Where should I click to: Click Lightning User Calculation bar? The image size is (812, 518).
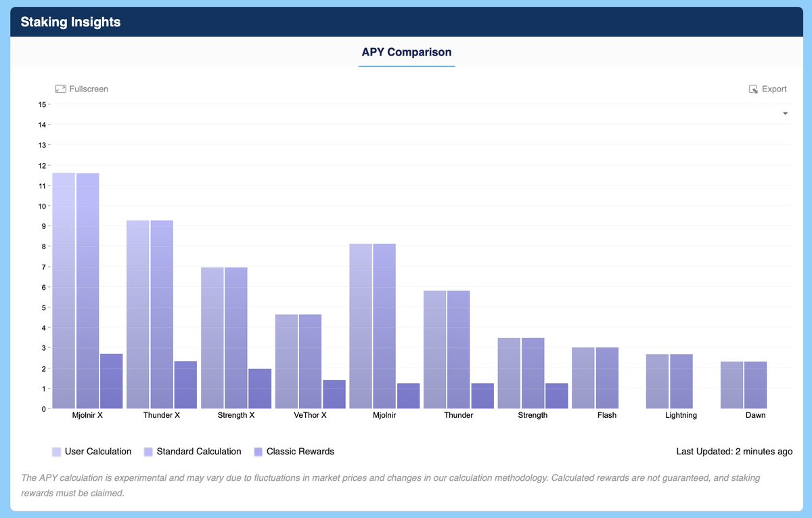(x=658, y=381)
